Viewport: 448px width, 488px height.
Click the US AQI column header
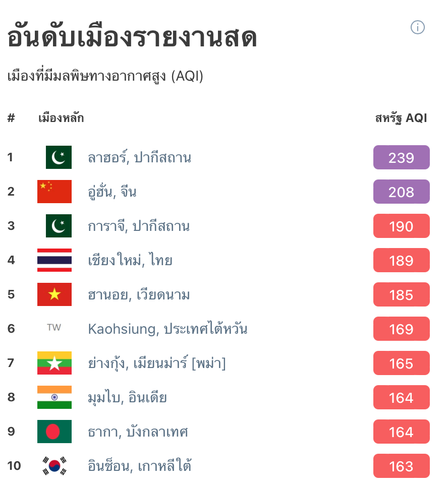401,117
